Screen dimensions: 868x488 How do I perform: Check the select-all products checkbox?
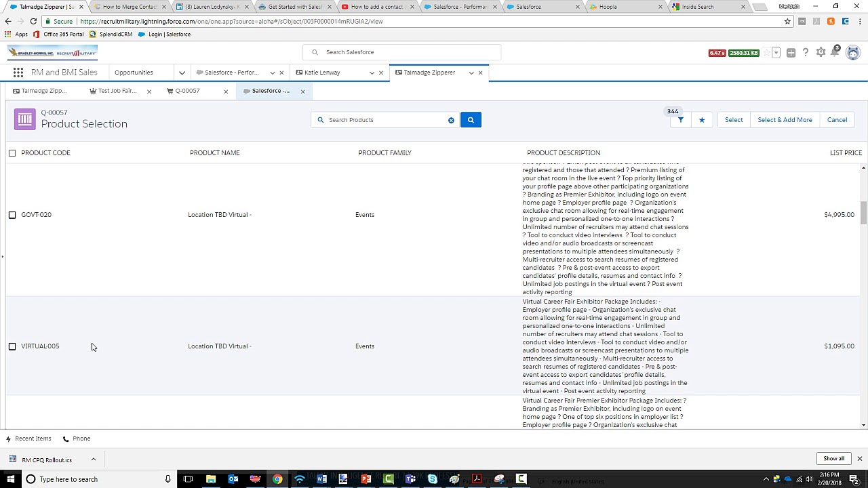tap(12, 153)
